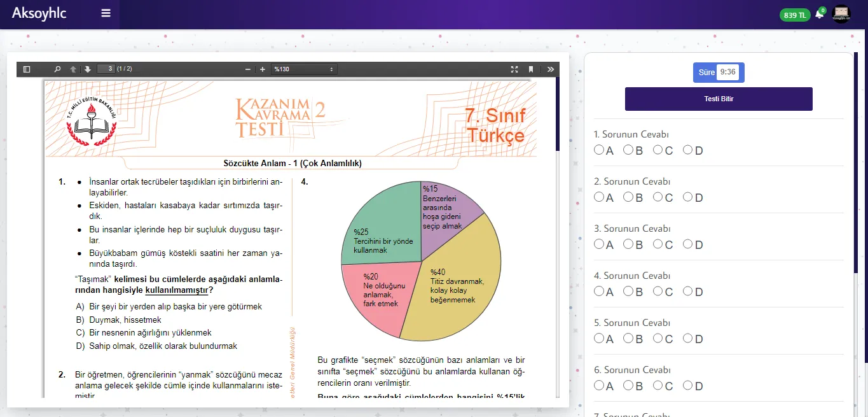868x417 pixels.
Task: Click the PDF page number field
Action: pyautogui.click(x=106, y=69)
